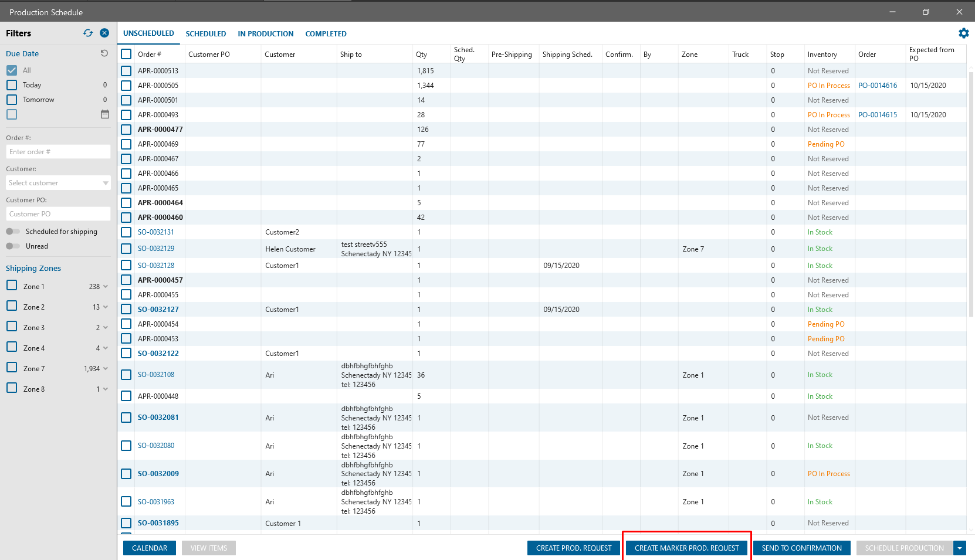The width and height of the screenshot is (975, 560).
Task: Tick the checkbox for order APR-0000477
Action: (126, 130)
